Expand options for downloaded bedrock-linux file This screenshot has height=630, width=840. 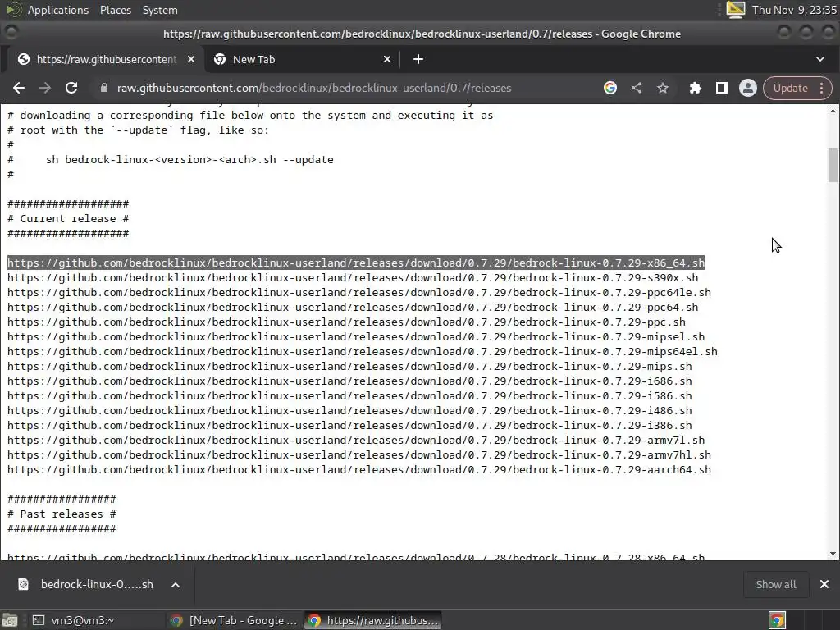pos(176,584)
